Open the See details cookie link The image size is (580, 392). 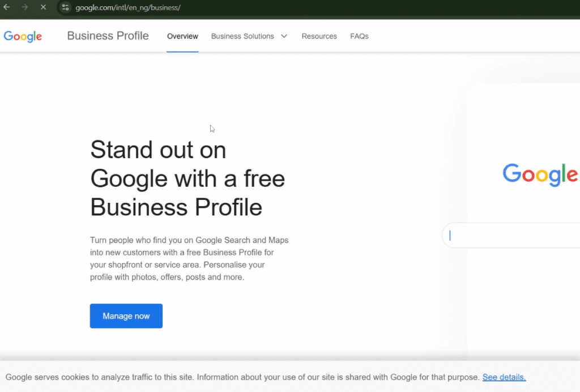point(504,377)
